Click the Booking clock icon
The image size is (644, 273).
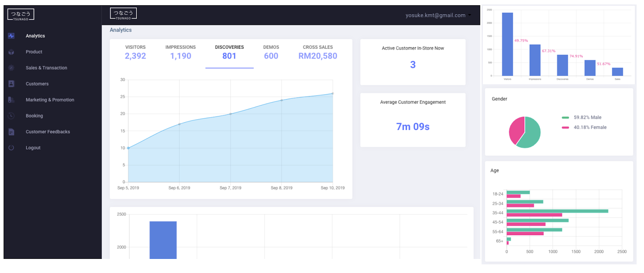click(11, 116)
